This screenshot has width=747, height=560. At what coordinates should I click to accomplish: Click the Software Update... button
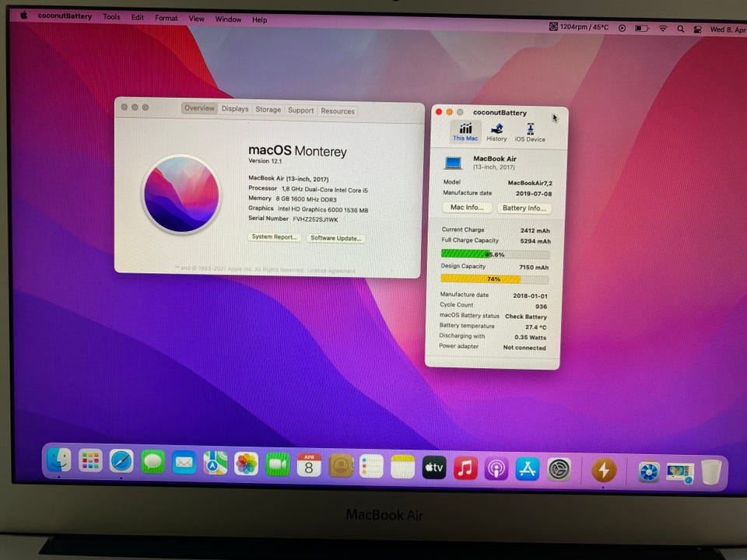(x=336, y=238)
